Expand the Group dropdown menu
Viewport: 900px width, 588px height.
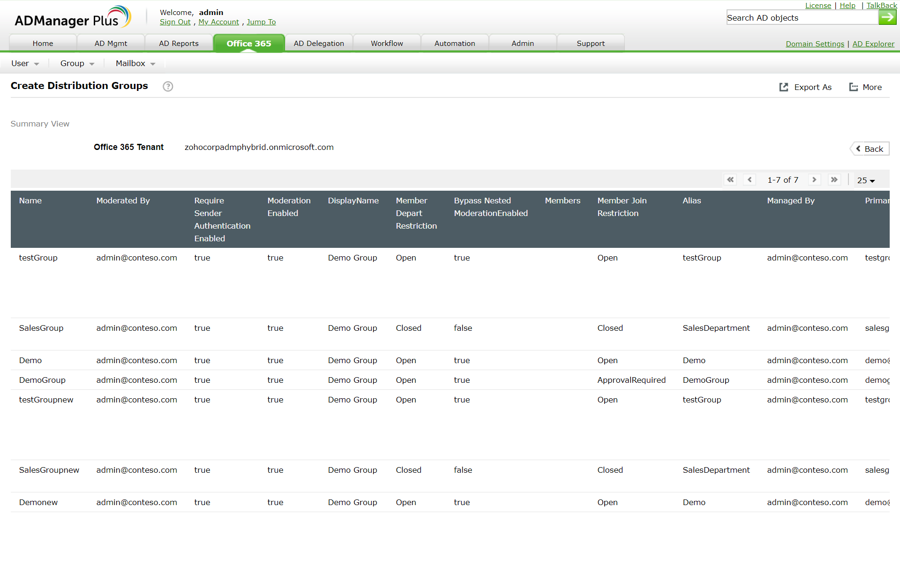[77, 64]
